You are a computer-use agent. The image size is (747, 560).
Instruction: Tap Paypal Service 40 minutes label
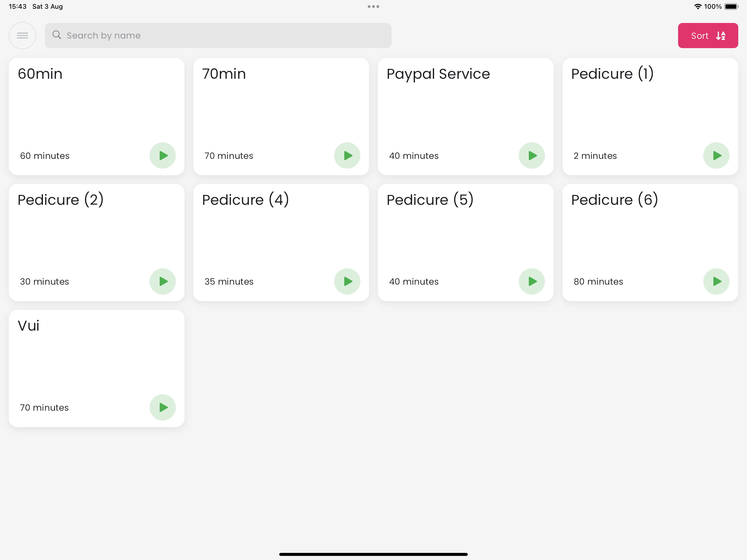coord(414,156)
